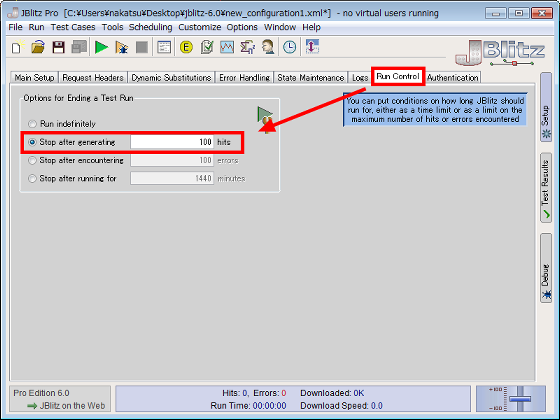This screenshot has height=420, width=560.
Task: Open the File menu
Action: (x=15, y=27)
